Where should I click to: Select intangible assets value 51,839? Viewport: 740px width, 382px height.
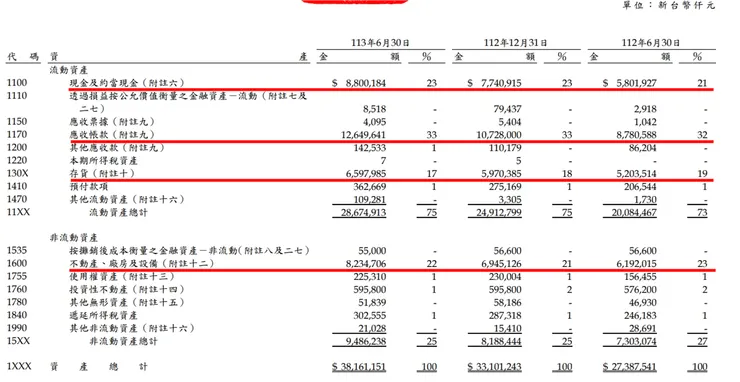click(x=372, y=303)
